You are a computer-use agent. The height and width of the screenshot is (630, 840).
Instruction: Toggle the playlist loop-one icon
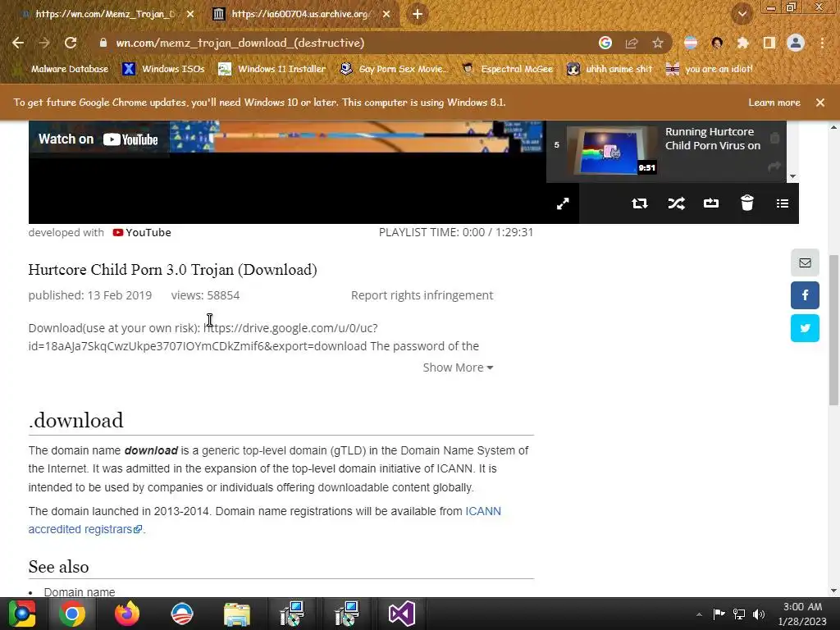coord(711,203)
